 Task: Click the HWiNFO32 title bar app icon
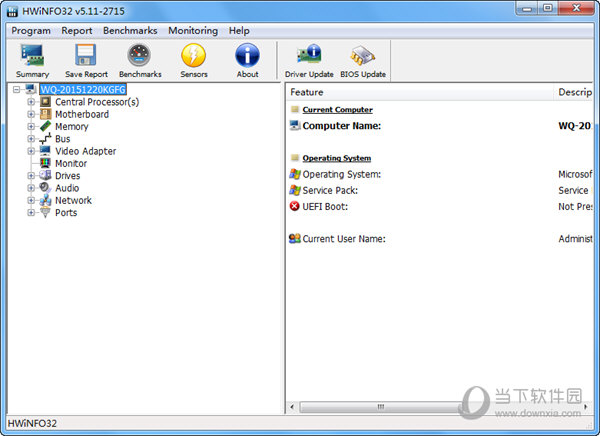click(x=12, y=11)
